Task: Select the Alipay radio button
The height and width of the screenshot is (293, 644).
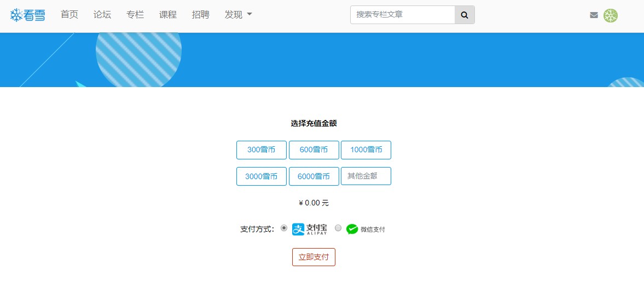Action: pyautogui.click(x=284, y=228)
